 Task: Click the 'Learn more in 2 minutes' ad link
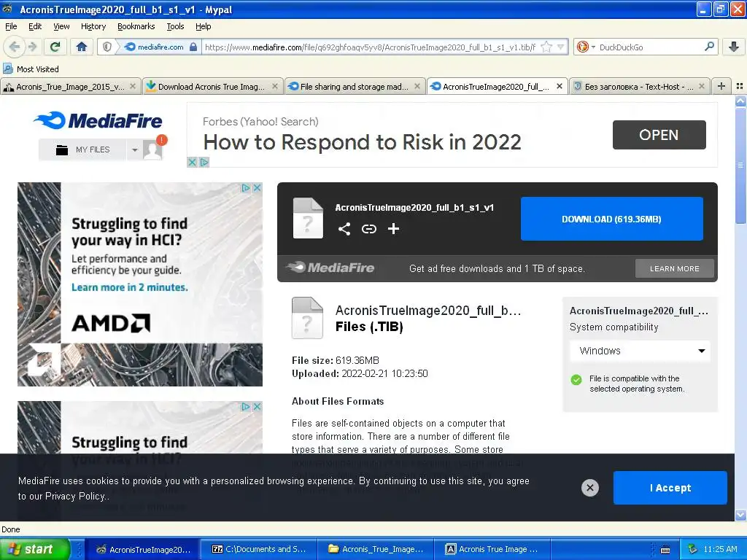pos(130,287)
